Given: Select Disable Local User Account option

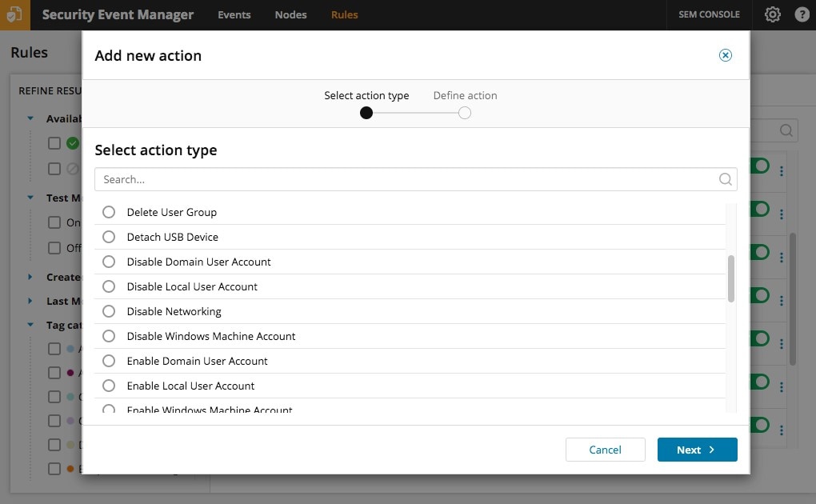Looking at the screenshot, I should pyautogui.click(x=109, y=286).
